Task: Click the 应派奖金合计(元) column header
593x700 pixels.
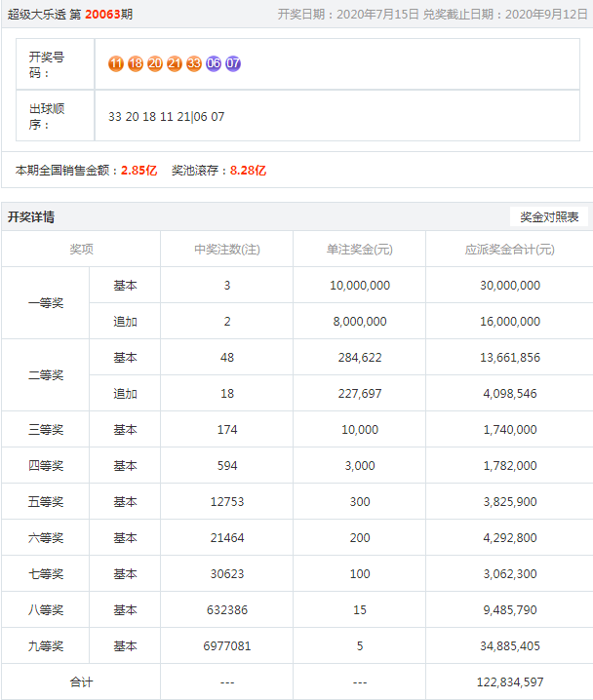Action: tap(509, 250)
